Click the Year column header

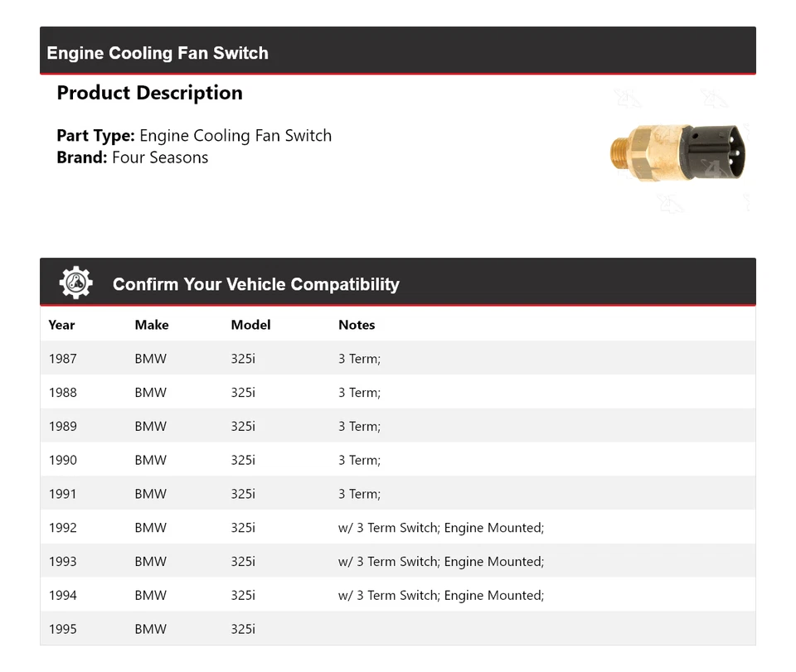61,325
